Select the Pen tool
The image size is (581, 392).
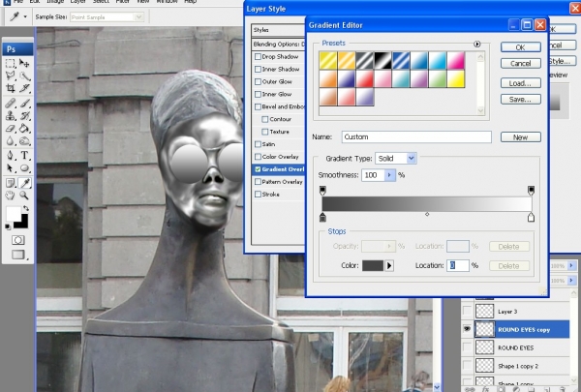tap(11, 156)
